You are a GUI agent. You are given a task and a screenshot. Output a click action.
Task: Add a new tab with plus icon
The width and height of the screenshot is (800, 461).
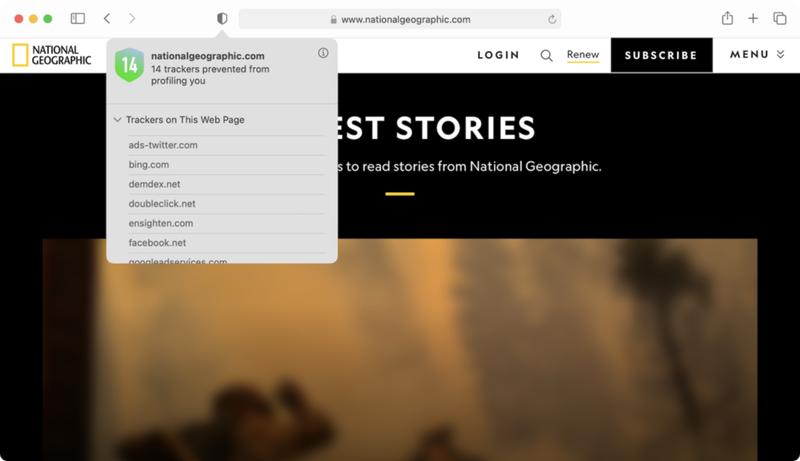[753, 19]
